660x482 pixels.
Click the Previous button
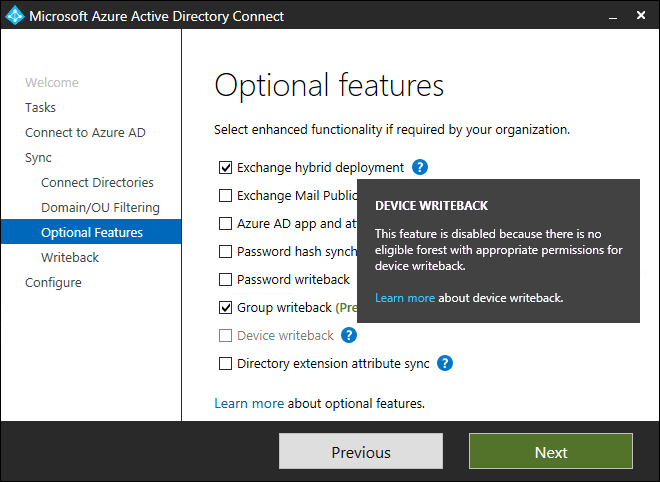click(361, 451)
